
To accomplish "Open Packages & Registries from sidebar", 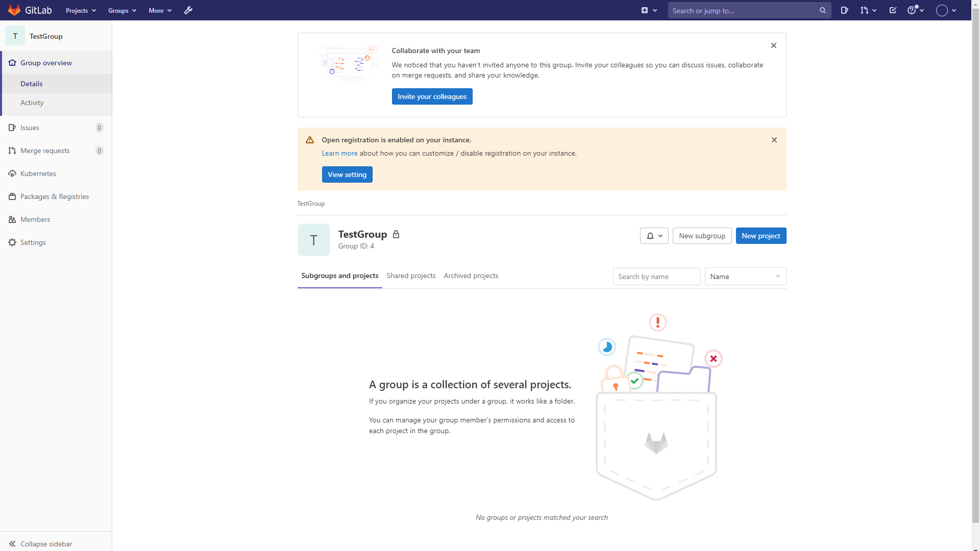I will pos(55,196).
